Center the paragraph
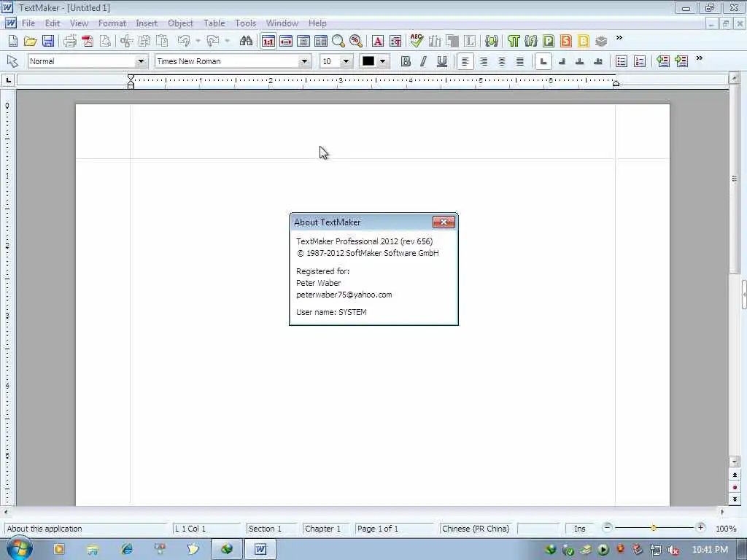Viewport: 747px width, 560px height. (502, 61)
